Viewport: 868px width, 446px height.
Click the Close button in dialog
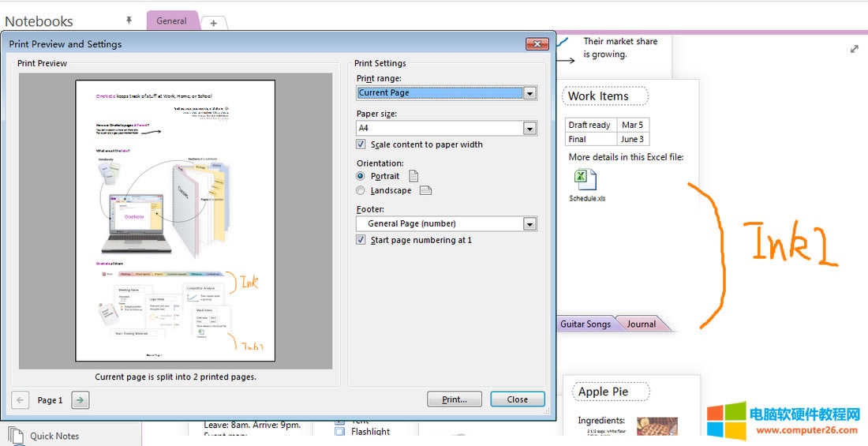coord(517,399)
